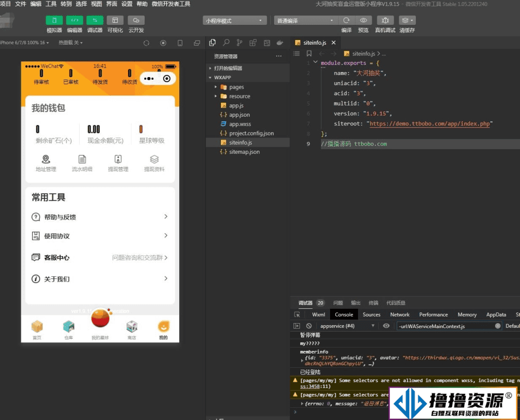The width and height of the screenshot is (520, 420).
Task: Click the clear cache layers icon
Action: point(407,20)
